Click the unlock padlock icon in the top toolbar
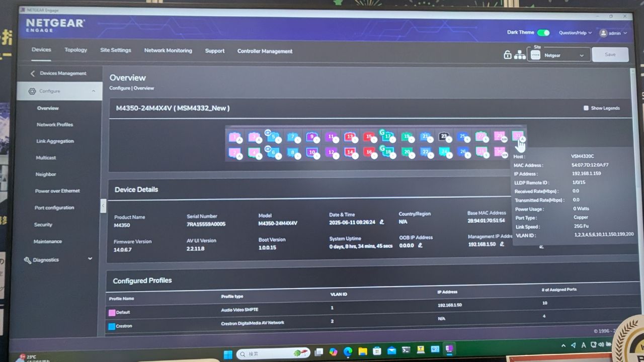Screen dimensions: 644x362 point(508,54)
